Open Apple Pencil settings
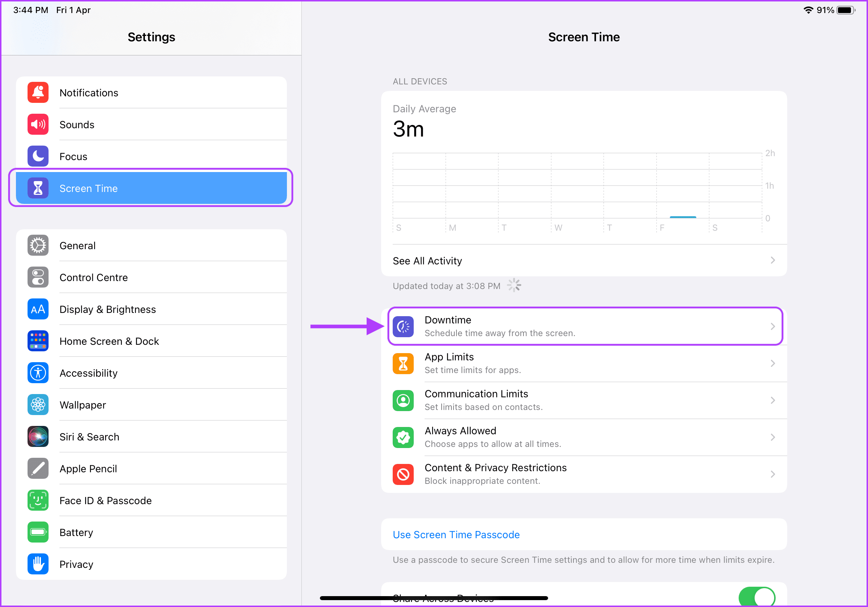The height and width of the screenshot is (607, 868). (x=151, y=468)
